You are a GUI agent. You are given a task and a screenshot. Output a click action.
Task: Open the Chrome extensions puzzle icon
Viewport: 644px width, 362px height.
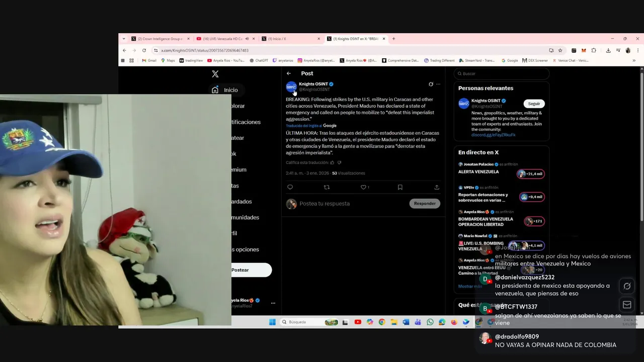594,50
